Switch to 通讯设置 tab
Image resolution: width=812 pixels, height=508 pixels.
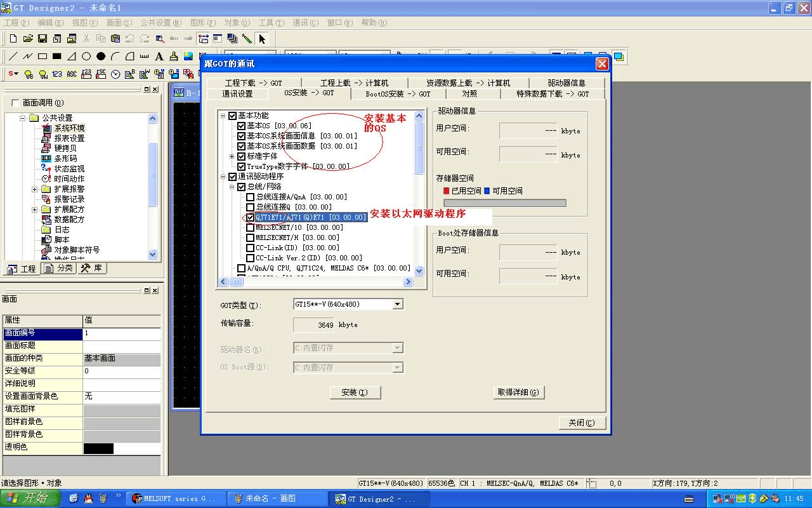point(237,93)
